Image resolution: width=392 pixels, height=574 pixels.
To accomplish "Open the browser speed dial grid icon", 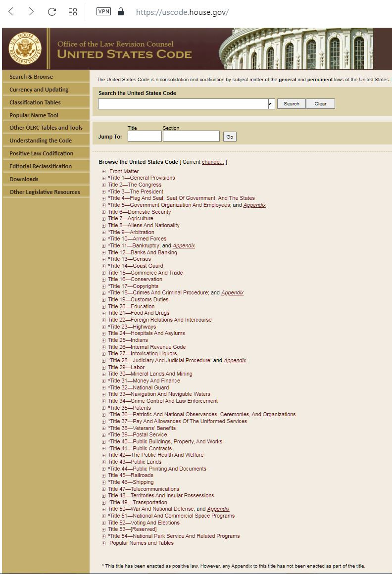I will [x=73, y=12].
